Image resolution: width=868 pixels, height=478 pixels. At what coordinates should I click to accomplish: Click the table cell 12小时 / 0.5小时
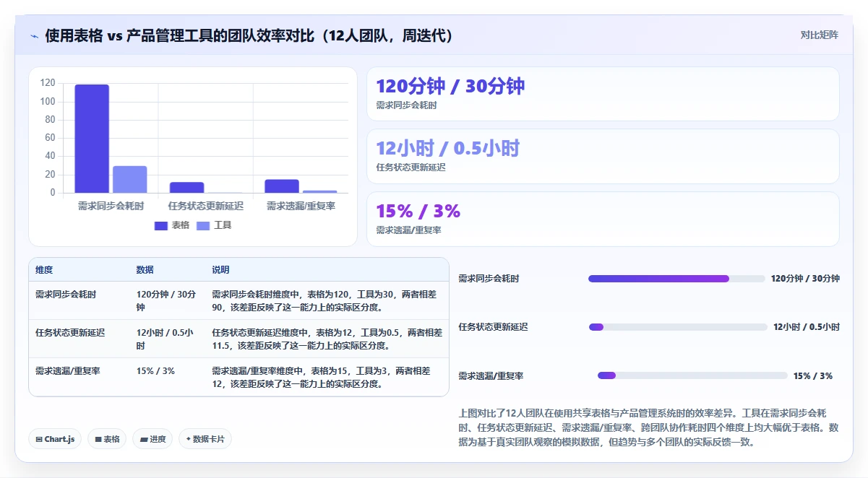165,339
